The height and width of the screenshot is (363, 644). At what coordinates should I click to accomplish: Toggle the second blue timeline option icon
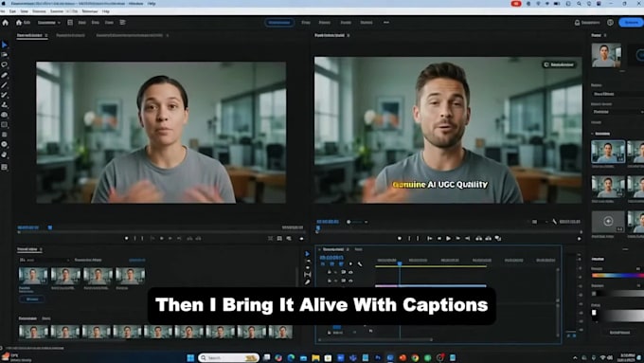331,263
